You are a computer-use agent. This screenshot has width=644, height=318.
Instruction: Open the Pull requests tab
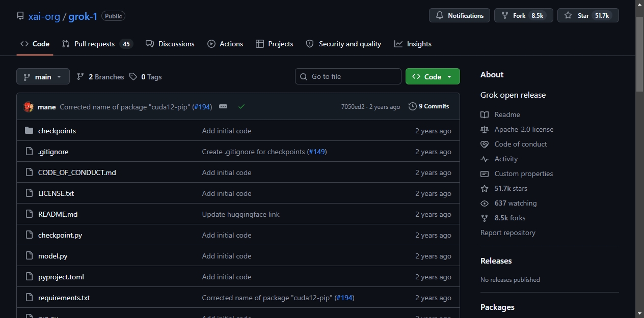click(97, 44)
